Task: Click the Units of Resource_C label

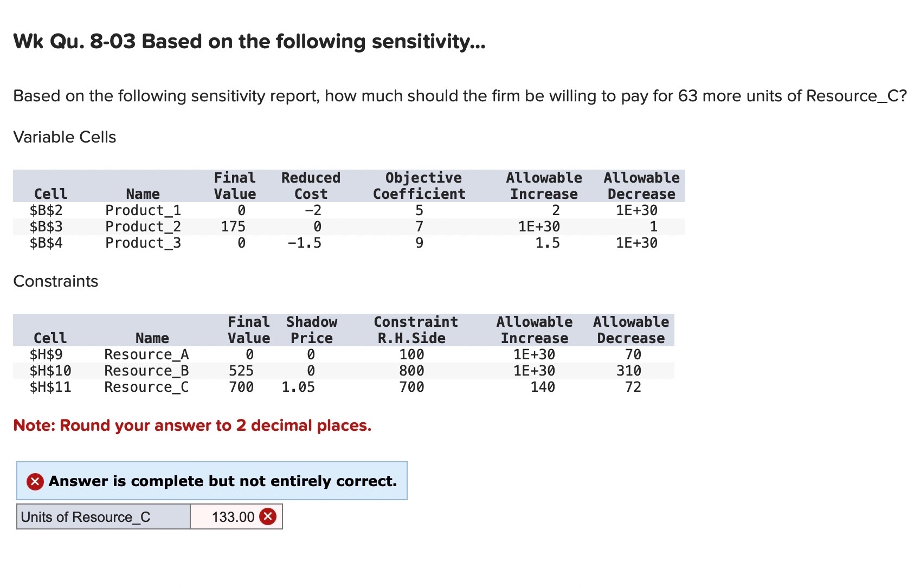Action: point(85,517)
